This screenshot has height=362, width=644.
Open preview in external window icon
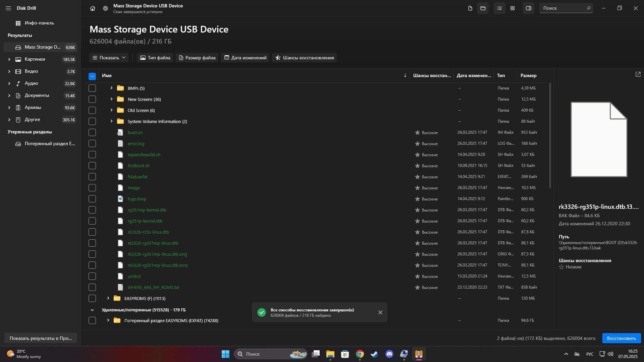(x=638, y=74)
